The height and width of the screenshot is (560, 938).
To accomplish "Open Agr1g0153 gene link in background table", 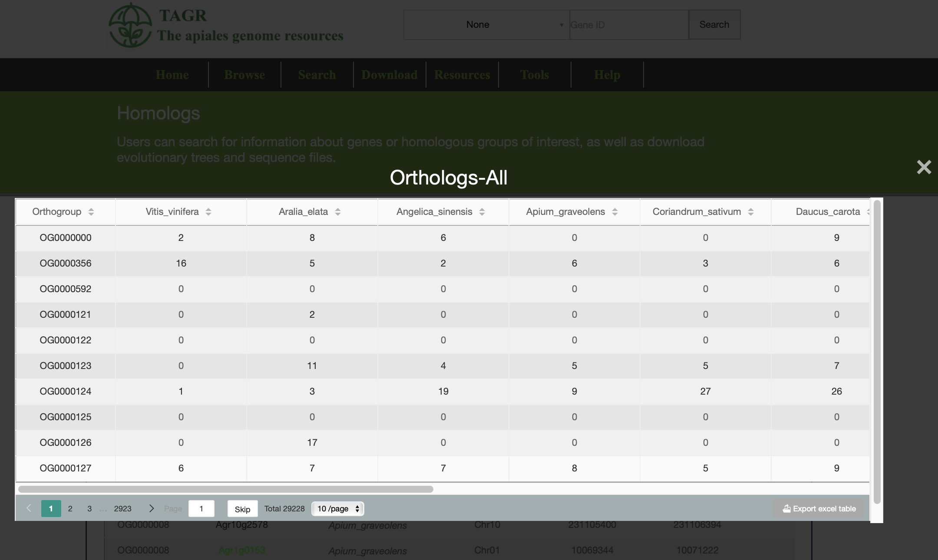I will coord(242,550).
